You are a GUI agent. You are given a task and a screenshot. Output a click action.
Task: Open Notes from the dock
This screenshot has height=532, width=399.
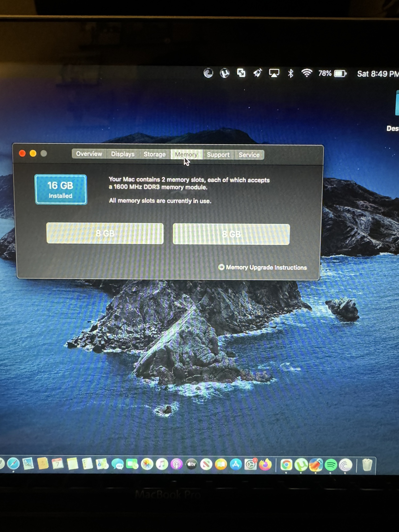coord(72,464)
